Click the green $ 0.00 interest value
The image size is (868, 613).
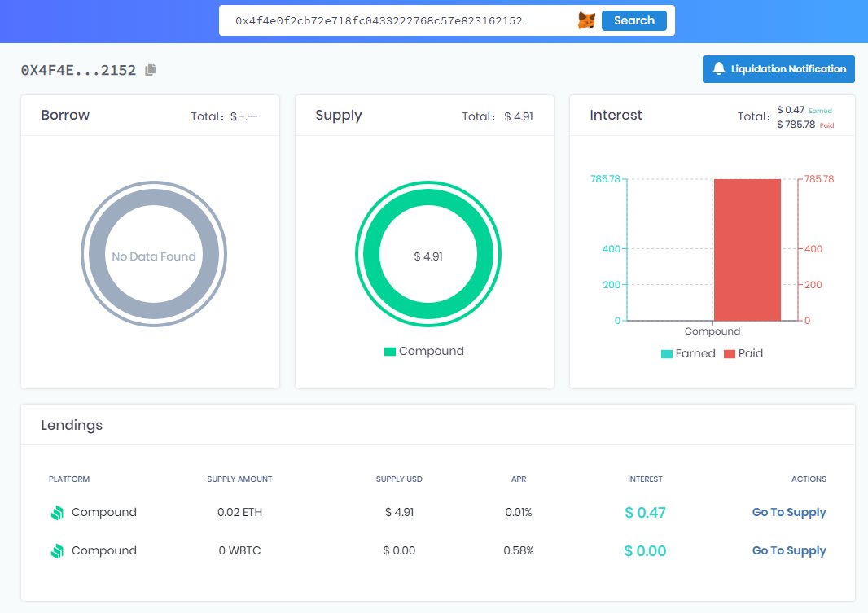coord(645,551)
